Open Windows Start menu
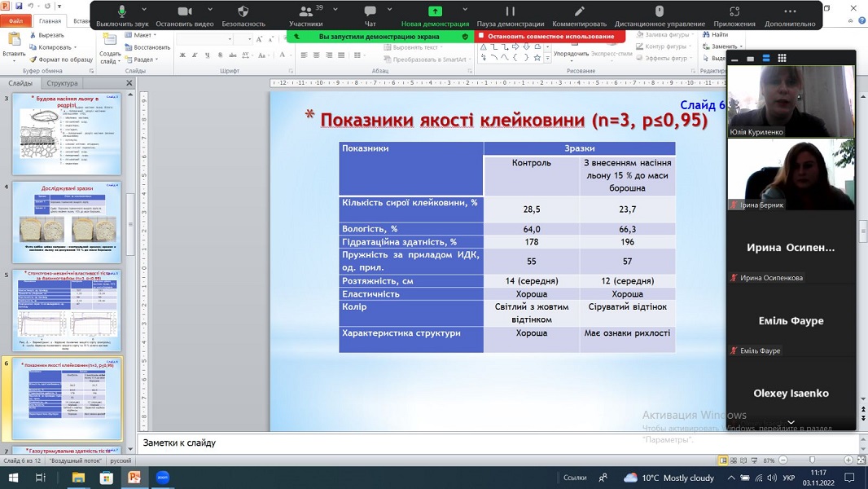The width and height of the screenshot is (868, 489). (13, 478)
